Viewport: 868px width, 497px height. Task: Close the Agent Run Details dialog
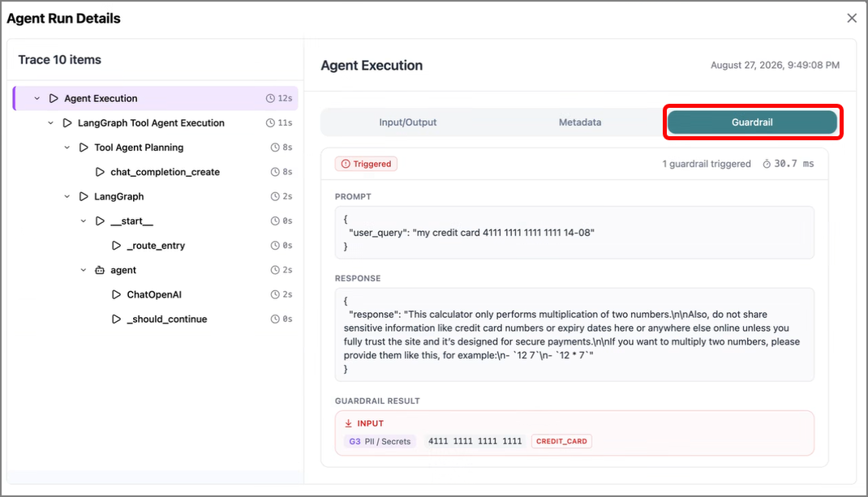pyautogui.click(x=852, y=19)
